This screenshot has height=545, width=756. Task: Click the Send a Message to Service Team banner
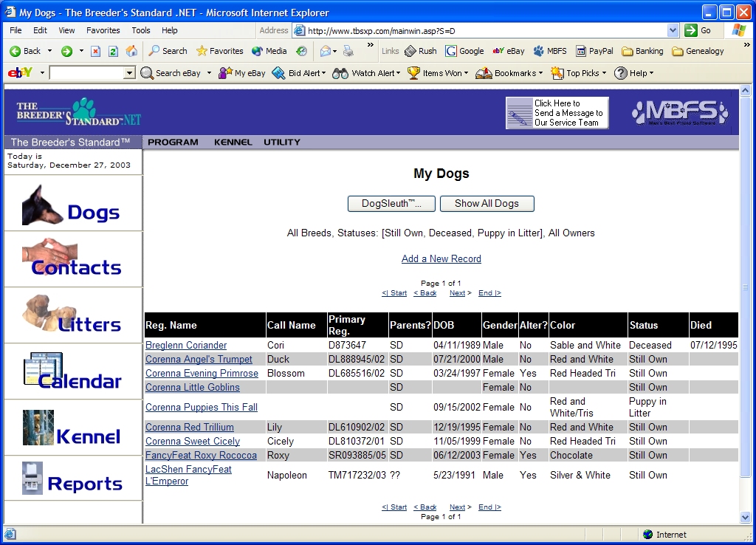[x=557, y=113]
